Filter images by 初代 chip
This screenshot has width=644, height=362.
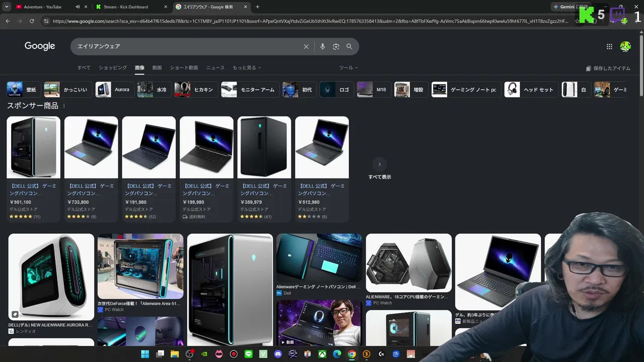coord(299,89)
